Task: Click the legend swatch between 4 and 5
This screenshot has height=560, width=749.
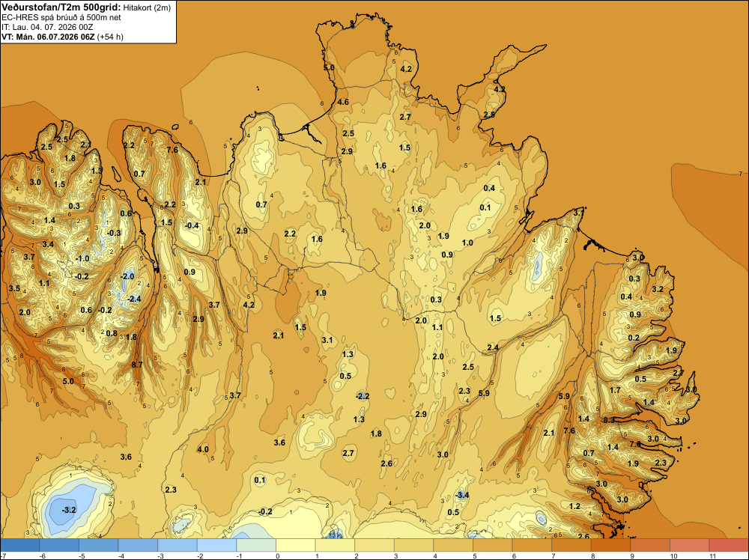Action: pos(453,545)
